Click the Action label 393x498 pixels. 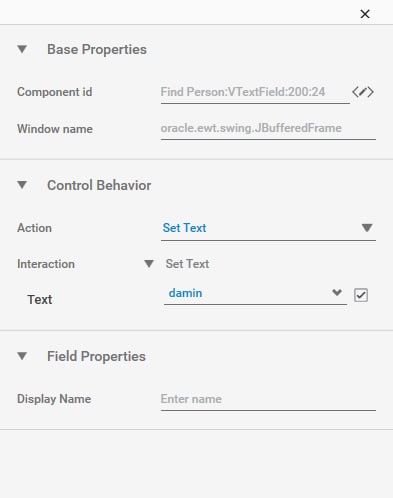tap(34, 228)
